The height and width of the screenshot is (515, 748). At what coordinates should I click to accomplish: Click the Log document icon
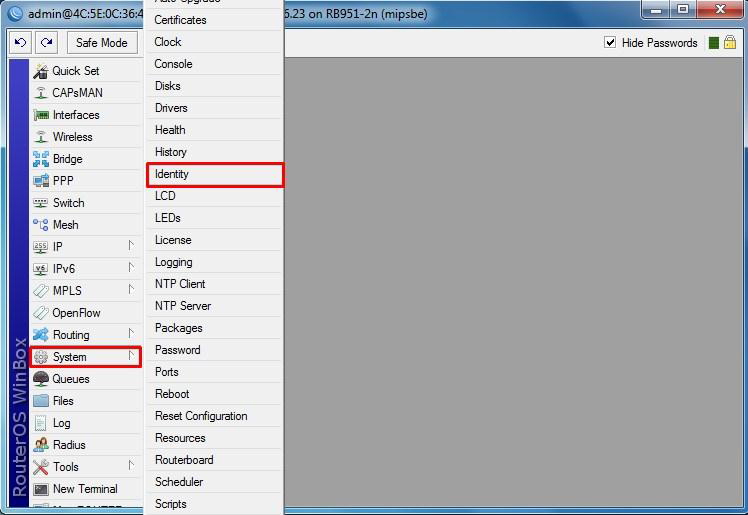coord(41,423)
